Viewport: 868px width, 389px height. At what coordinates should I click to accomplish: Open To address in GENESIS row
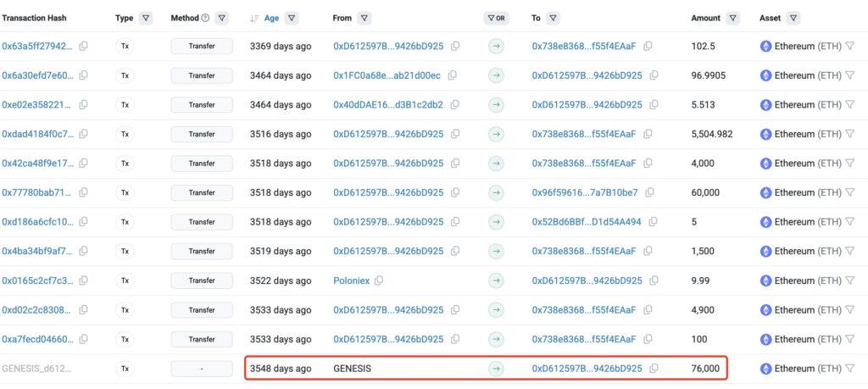(x=587, y=369)
